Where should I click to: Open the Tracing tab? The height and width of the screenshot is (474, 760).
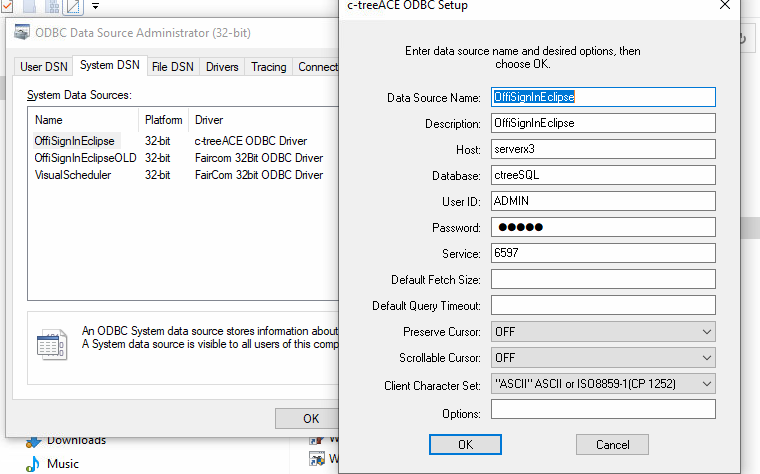click(x=269, y=67)
